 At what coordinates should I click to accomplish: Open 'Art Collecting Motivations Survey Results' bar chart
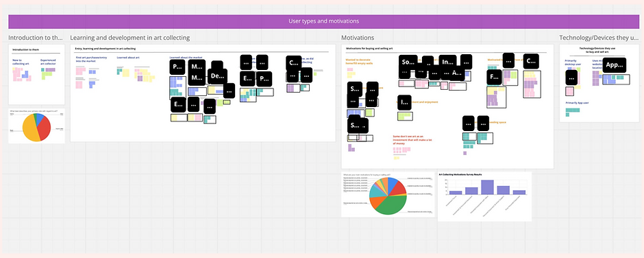coord(484,196)
